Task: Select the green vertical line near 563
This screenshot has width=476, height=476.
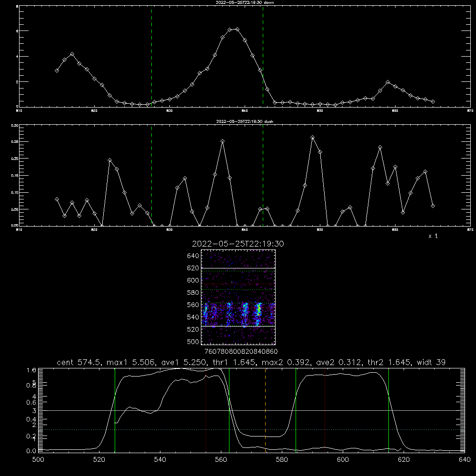Action: (x=229, y=410)
